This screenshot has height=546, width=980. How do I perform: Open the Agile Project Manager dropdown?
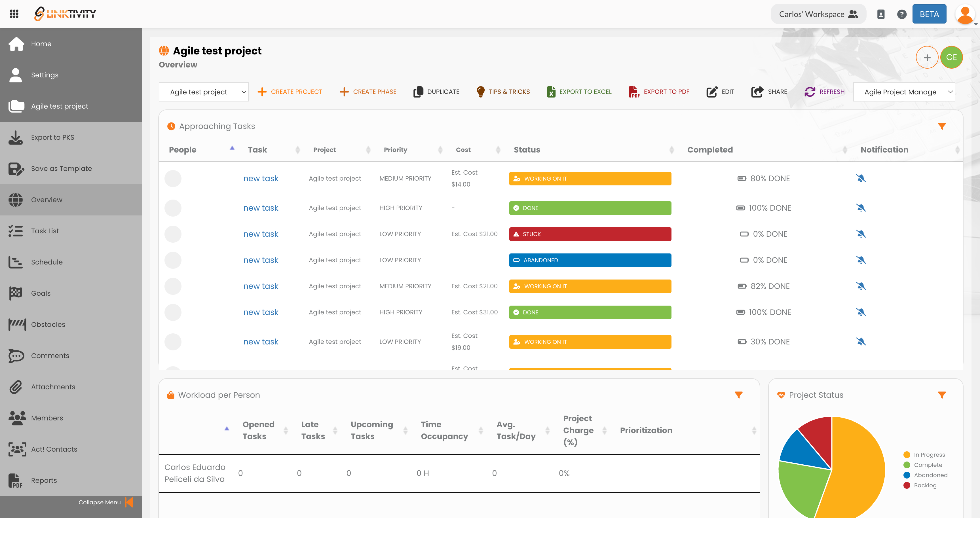click(904, 92)
